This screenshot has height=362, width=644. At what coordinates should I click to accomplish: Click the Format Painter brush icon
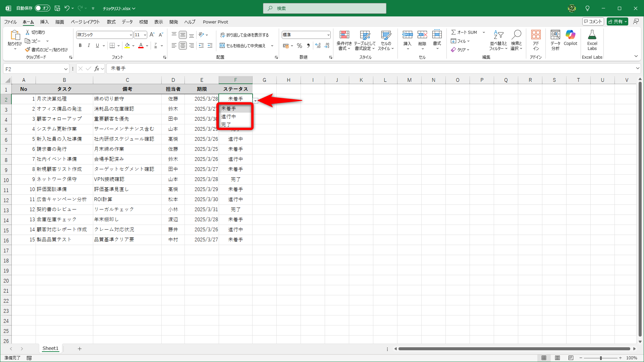(28, 50)
